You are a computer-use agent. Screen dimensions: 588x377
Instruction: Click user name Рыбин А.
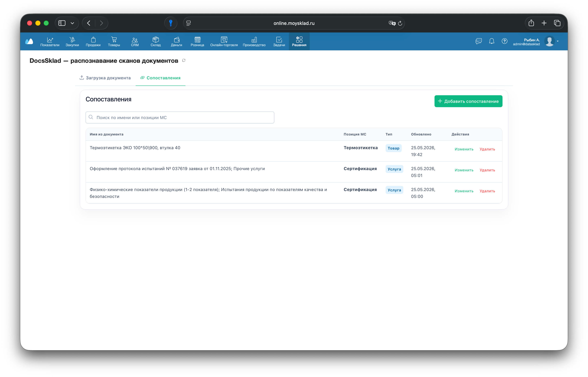pos(532,40)
